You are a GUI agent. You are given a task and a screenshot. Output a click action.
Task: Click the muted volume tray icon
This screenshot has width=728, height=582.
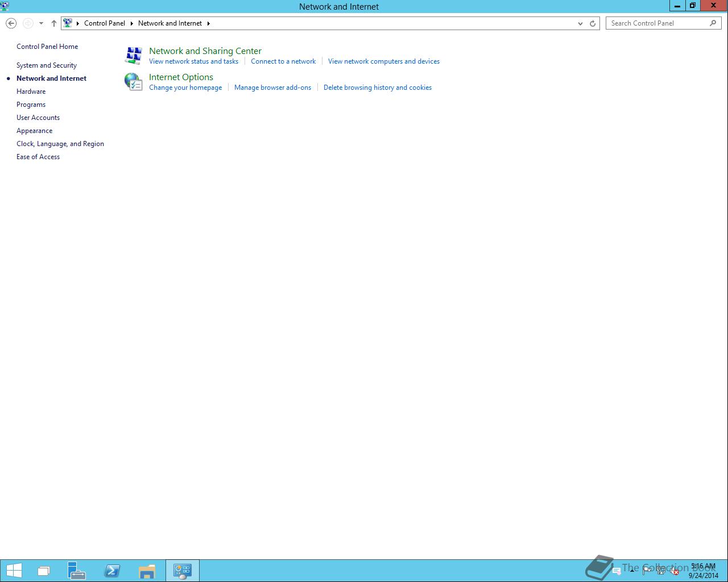675,571
